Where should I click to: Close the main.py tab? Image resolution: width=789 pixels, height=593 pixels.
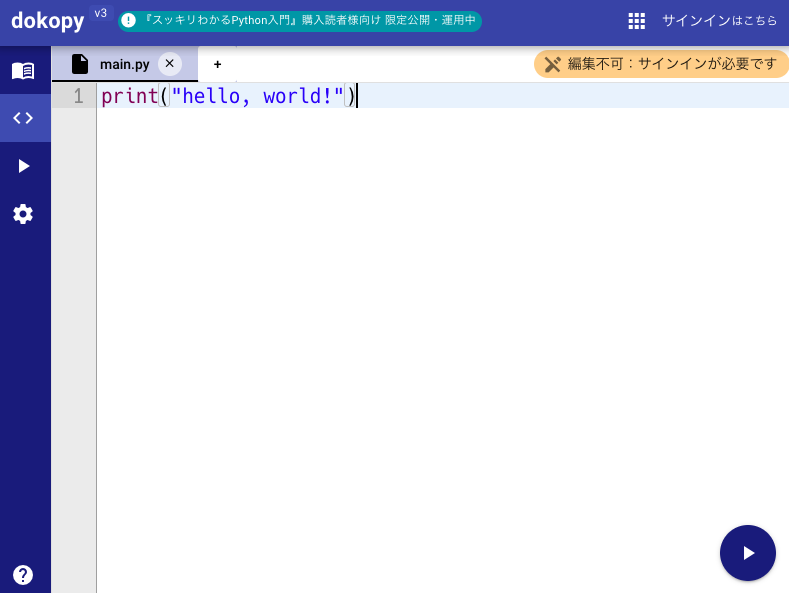[x=169, y=64]
